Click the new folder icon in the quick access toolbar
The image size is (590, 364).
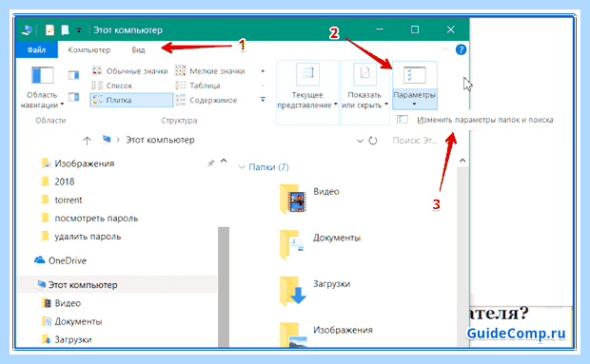click(x=65, y=30)
